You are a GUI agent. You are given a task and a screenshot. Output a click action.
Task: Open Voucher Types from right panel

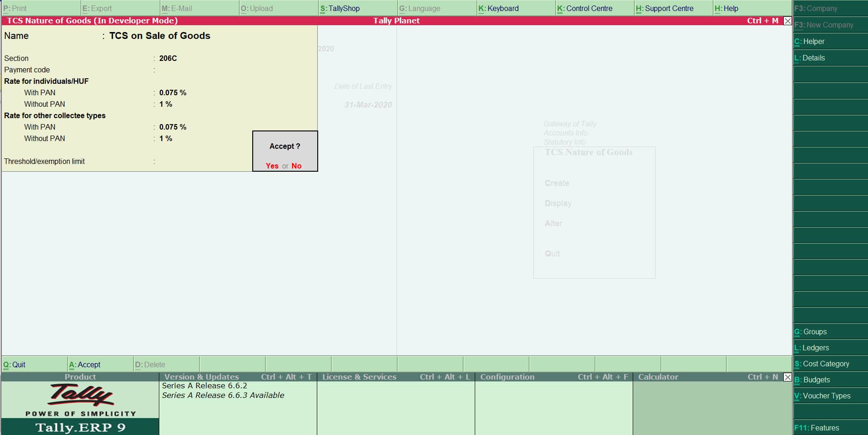[830, 396]
